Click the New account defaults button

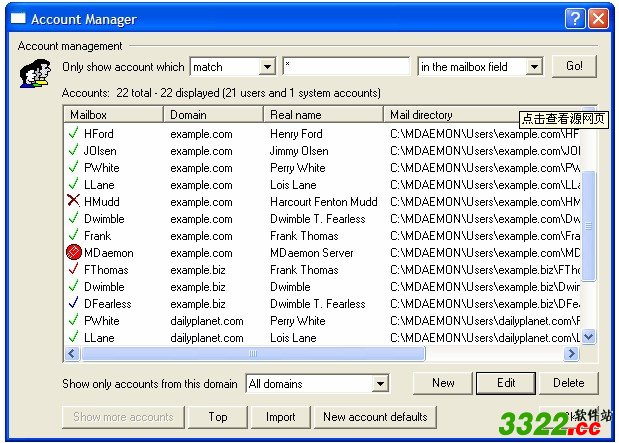(375, 417)
